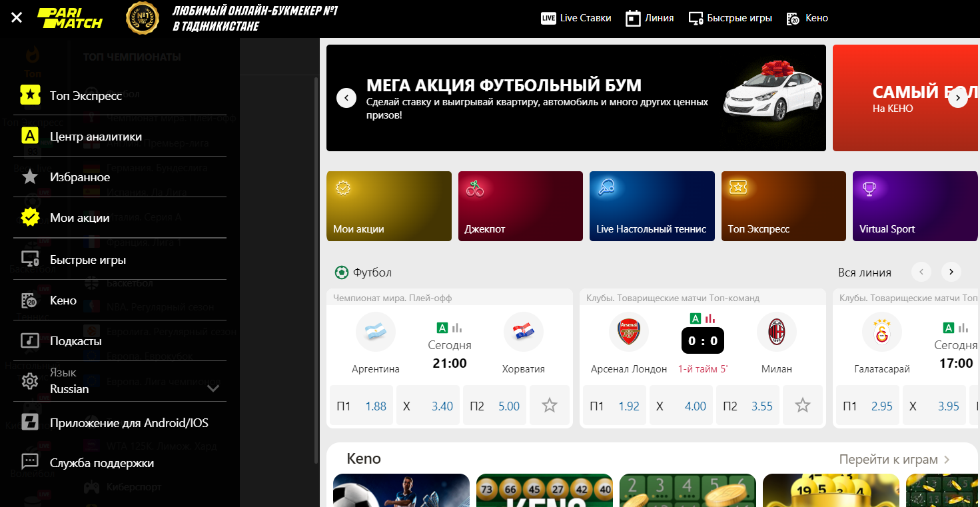Open statistics bars for Аргентина match
This screenshot has width=980, height=507.
[x=457, y=327]
